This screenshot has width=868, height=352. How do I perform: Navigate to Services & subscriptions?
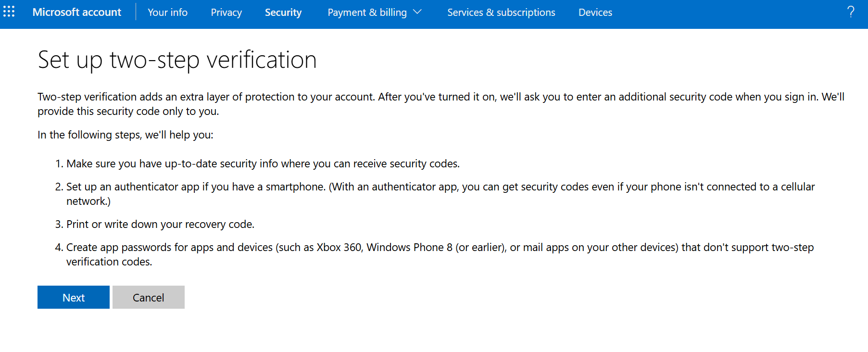(501, 13)
